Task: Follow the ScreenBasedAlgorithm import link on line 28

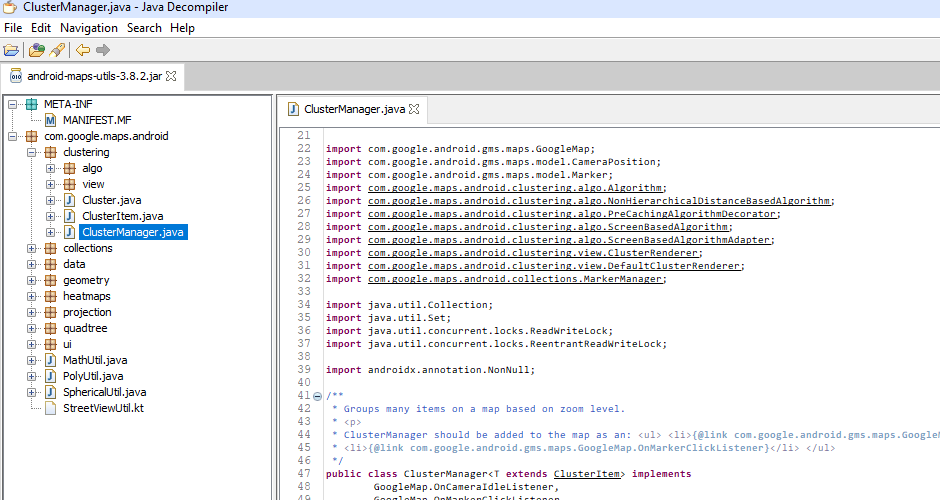Action: 549,227
